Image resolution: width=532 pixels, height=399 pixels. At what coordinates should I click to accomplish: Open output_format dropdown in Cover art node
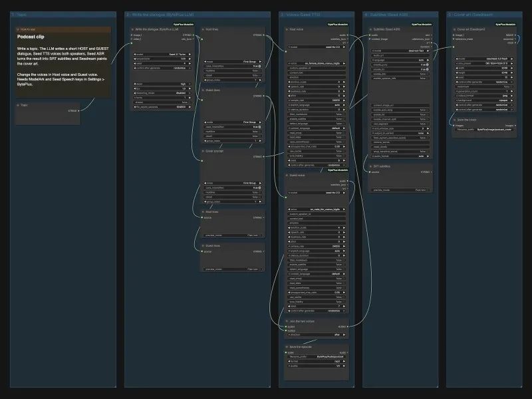(485, 96)
